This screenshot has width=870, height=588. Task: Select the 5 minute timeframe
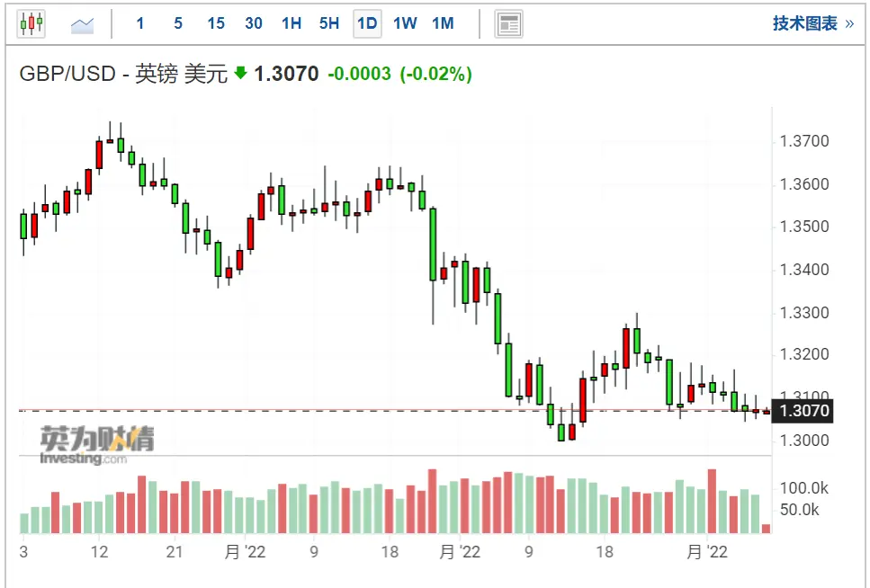[x=178, y=24]
